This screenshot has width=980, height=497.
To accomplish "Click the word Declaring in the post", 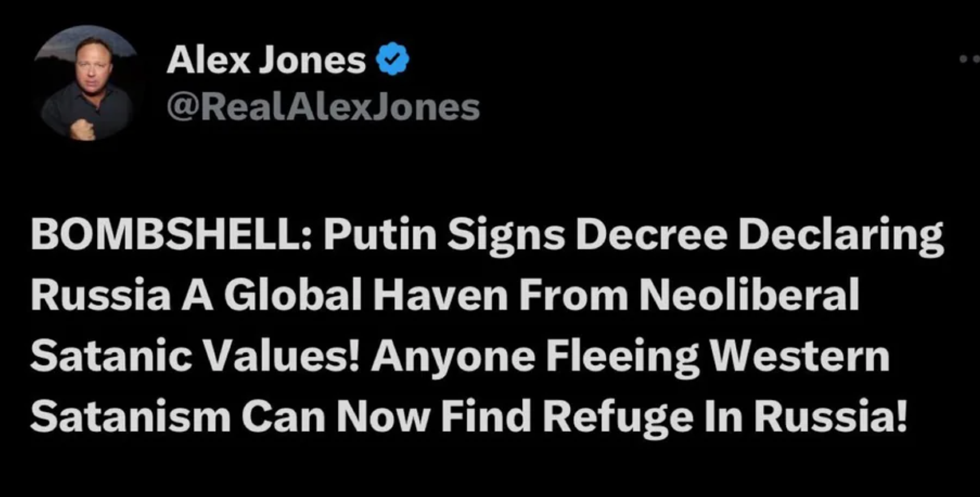I will coord(840,235).
